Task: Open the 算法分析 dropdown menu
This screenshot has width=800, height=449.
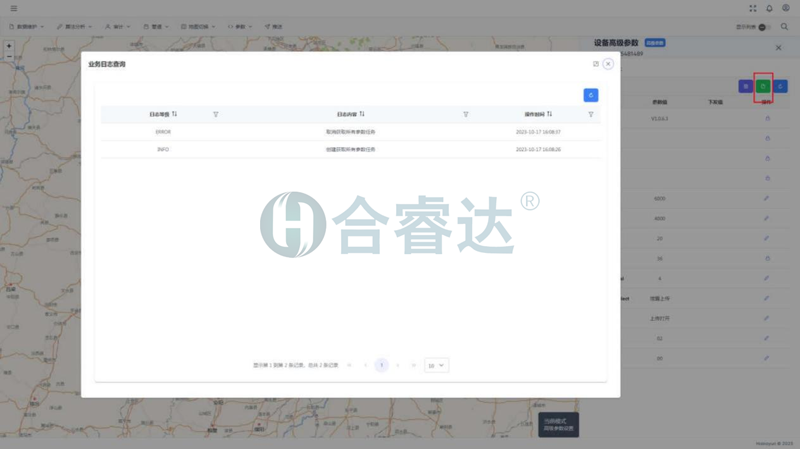Action: pos(74,27)
